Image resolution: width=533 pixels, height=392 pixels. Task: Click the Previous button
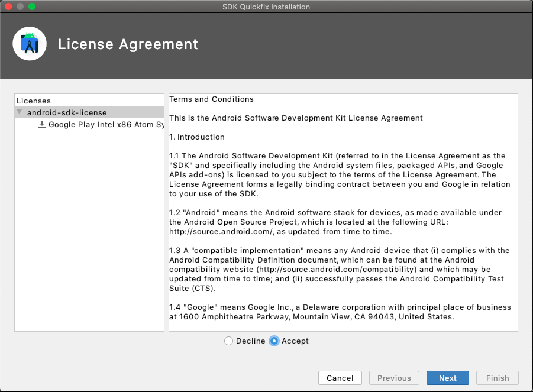[394, 378]
